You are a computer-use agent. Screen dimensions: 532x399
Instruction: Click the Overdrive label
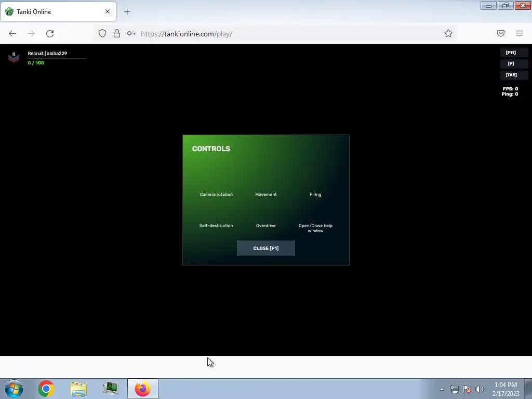click(265, 225)
